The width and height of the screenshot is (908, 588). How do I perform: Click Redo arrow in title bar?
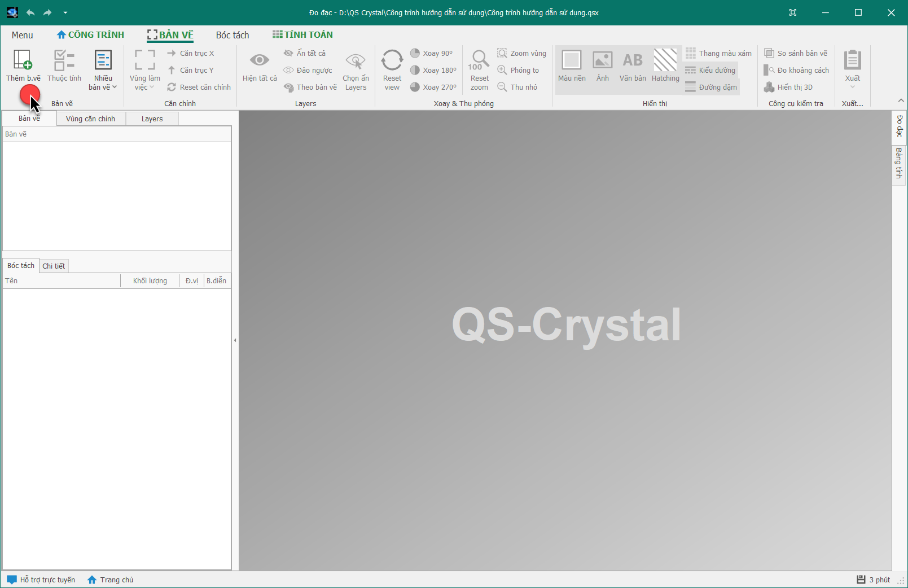(x=47, y=12)
